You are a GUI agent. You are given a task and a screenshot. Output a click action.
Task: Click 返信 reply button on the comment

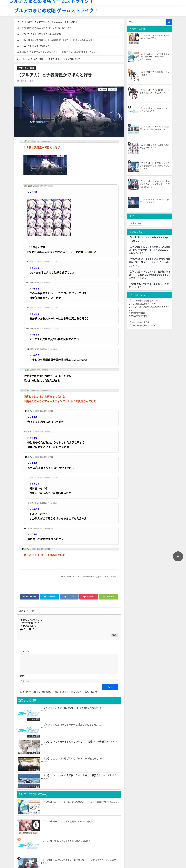click(114, 636)
